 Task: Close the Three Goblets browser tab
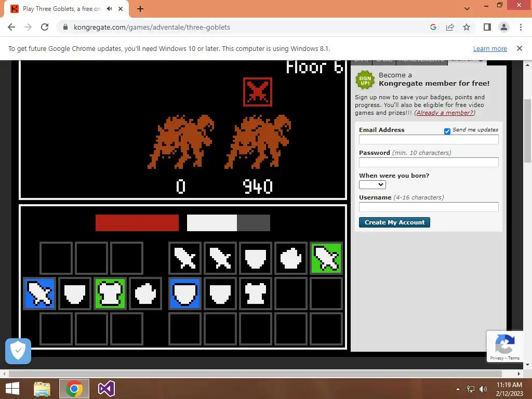(x=121, y=9)
